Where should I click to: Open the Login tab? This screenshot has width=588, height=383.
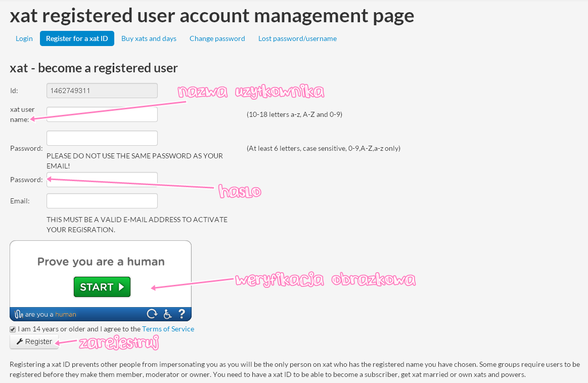point(24,38)
